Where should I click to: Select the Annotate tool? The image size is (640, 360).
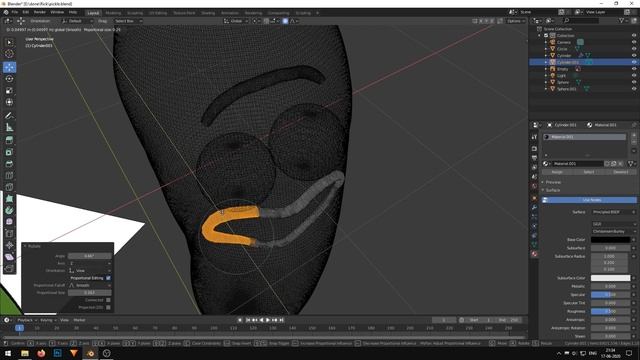tap(9, 116)
